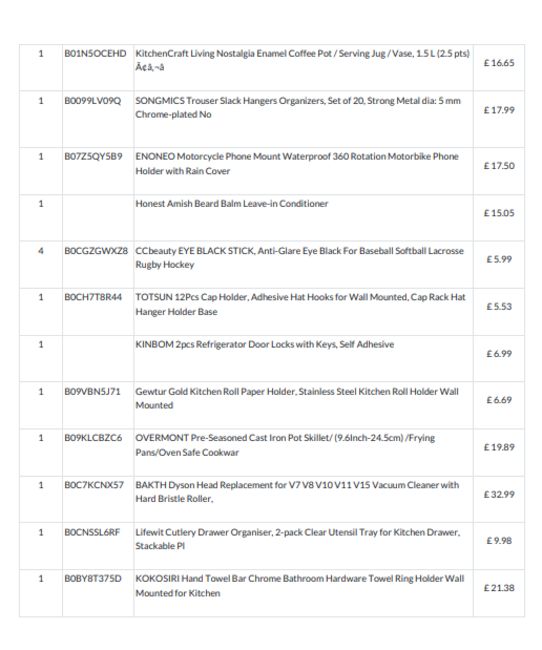Viewport: 542px width, 650px height.
Task: Click the £ 6.99 price
Action: pos(499,354)
